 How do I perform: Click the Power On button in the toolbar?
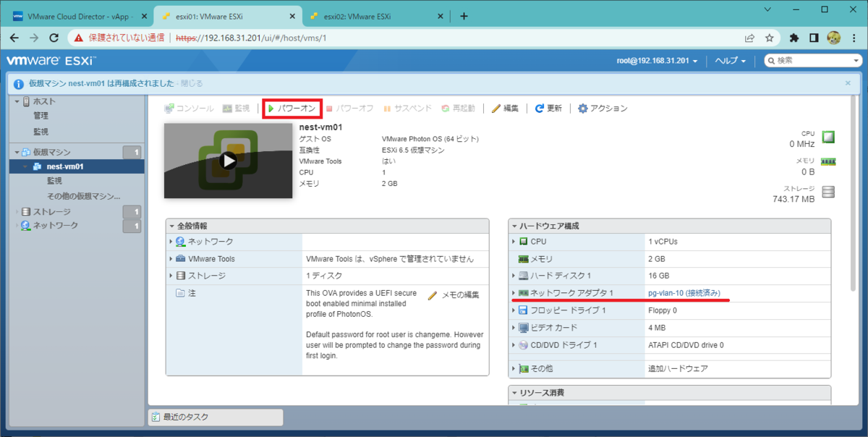pyautogui.click(x=291, y=109)
